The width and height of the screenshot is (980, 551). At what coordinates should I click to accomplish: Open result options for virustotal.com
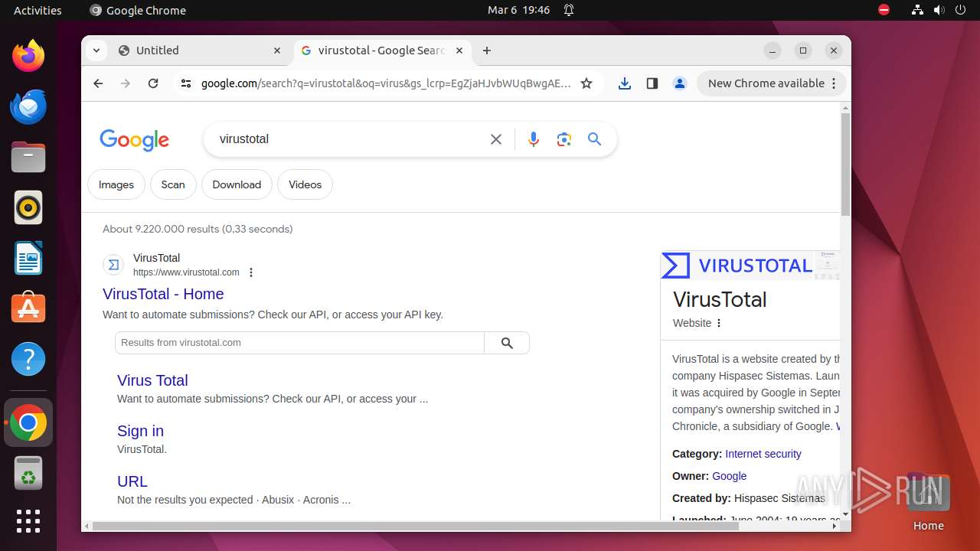tap(251, 272)
